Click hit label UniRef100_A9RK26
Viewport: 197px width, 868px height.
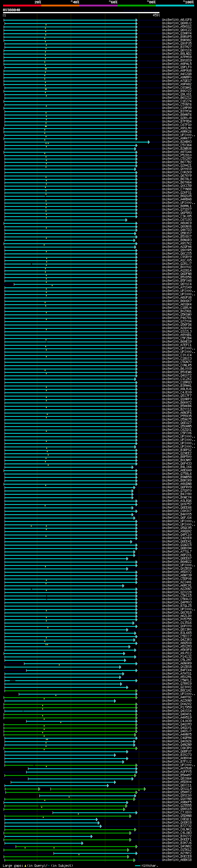point(177,131)
